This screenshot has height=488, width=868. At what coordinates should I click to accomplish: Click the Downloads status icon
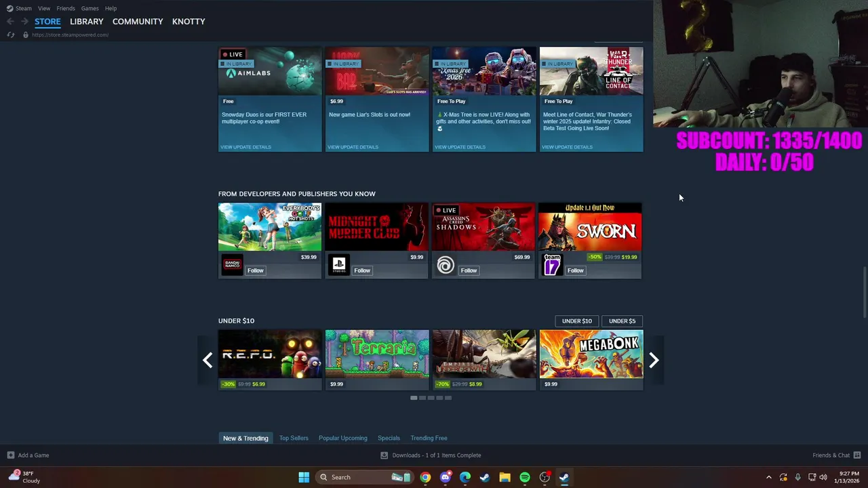click(384, 455)
